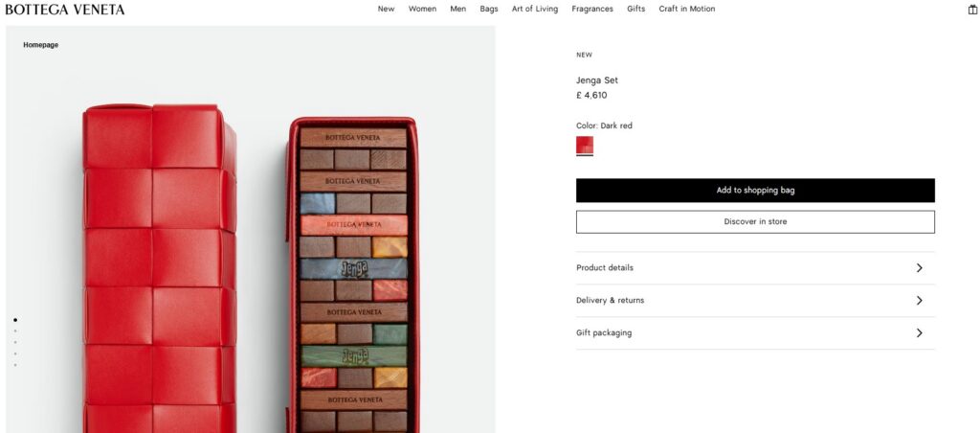Select the second image carousel dot
This screenshot has height=433, width=980.
15,331
